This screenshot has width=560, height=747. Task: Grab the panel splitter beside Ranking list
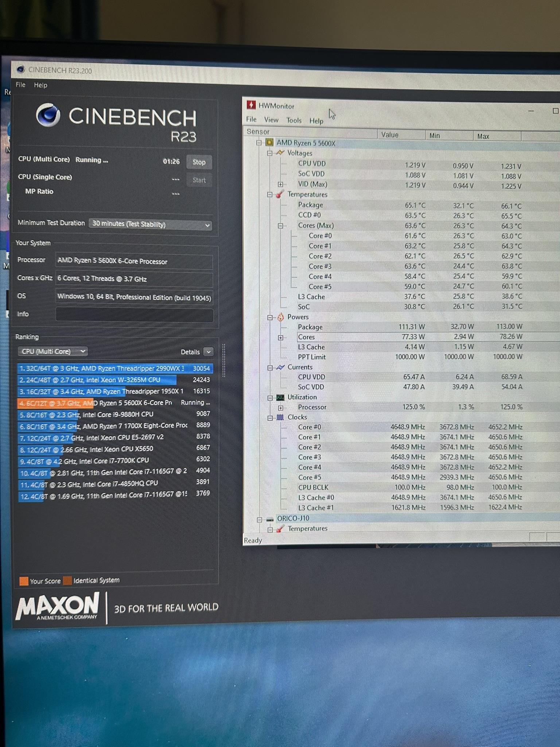point(223,360)
